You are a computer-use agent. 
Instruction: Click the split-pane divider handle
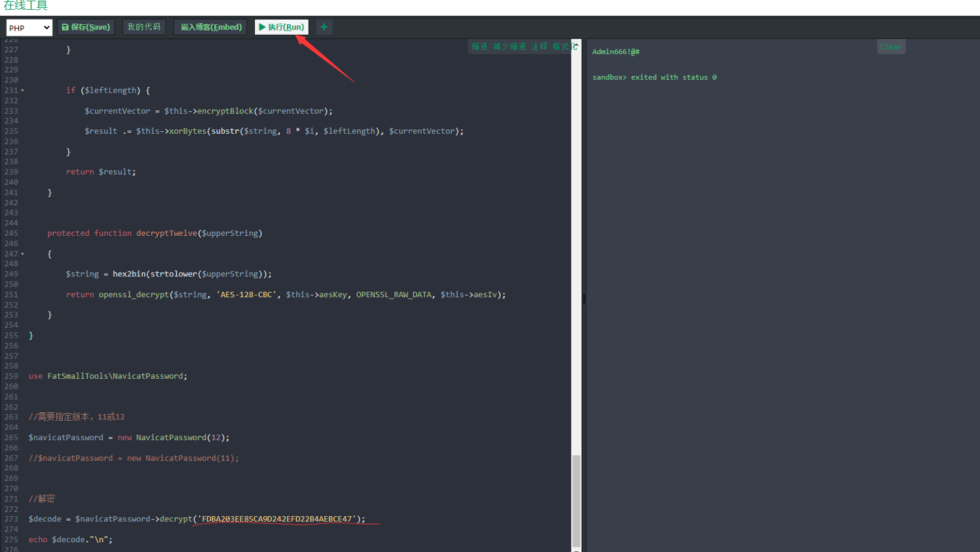coord(584,299)
